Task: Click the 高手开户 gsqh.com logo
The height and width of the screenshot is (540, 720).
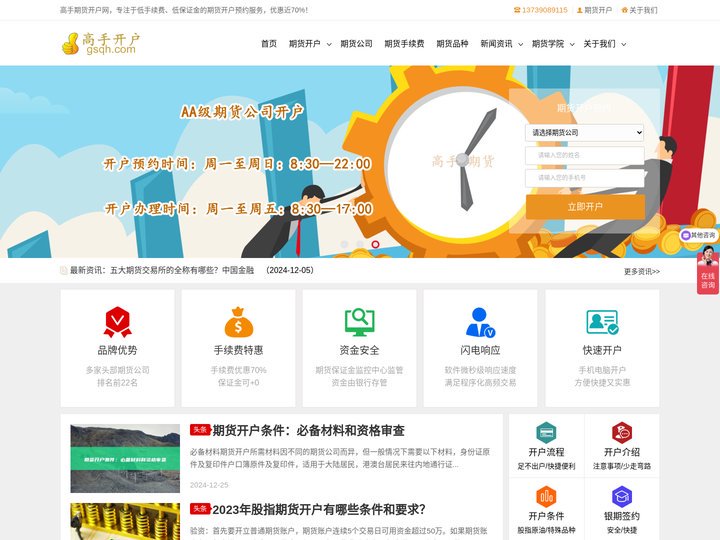Action: pyautogui.click(x=101, y=44)
